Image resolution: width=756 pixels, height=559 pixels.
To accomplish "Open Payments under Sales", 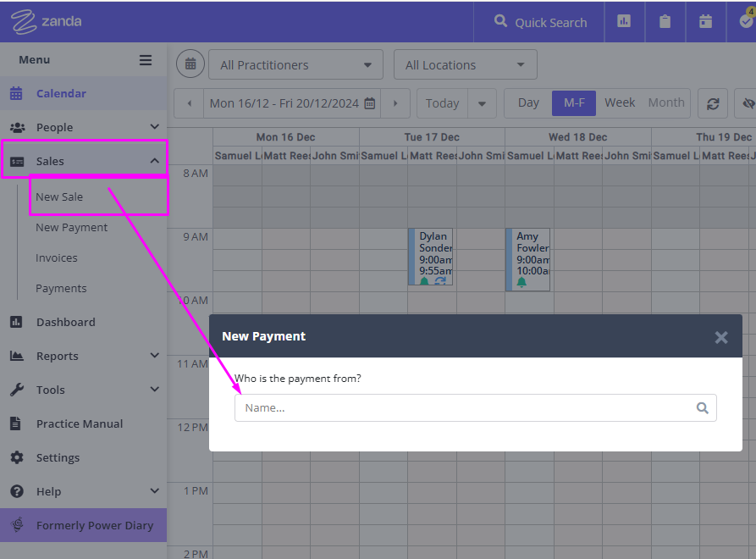I will click(61, 289).
